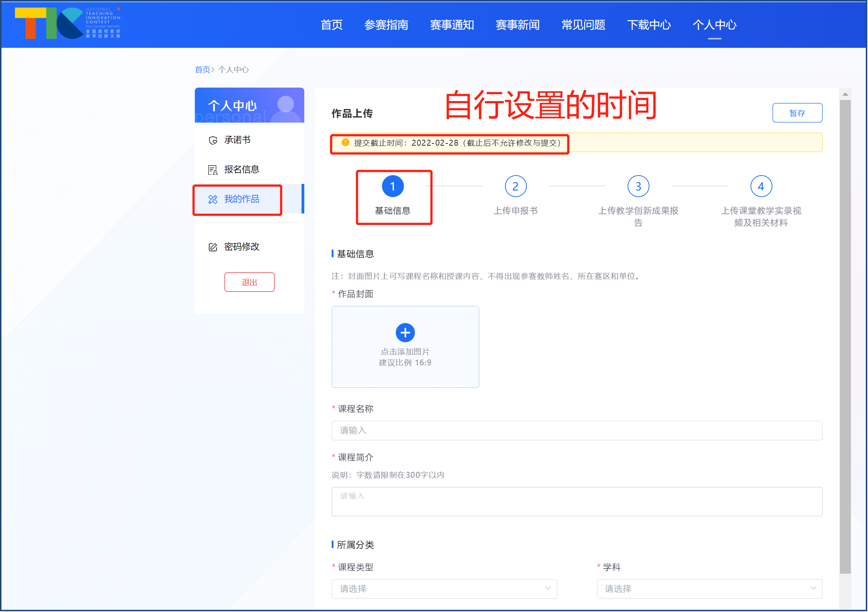This screenshot has width=868, height=612.
Task: Click the plus icon to add cover image
Action: point(405,332)
